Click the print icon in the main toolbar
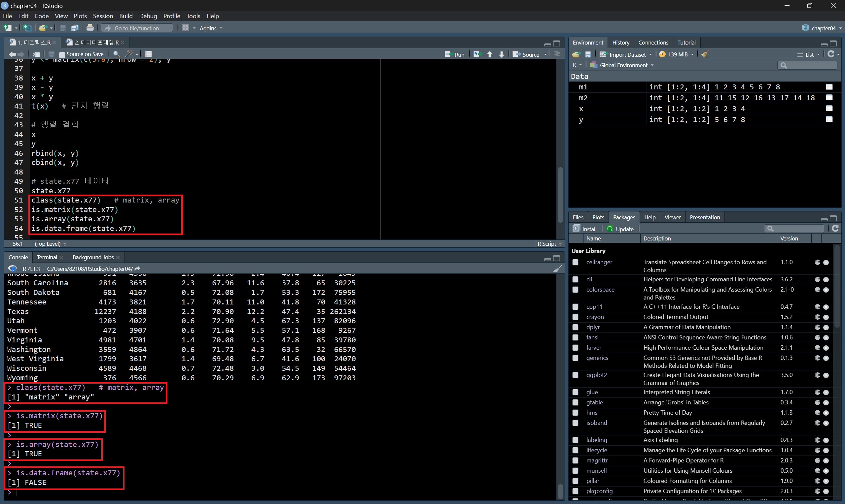Image resolution: width=845 pixels, height=504 pixels. click(90, 28)
